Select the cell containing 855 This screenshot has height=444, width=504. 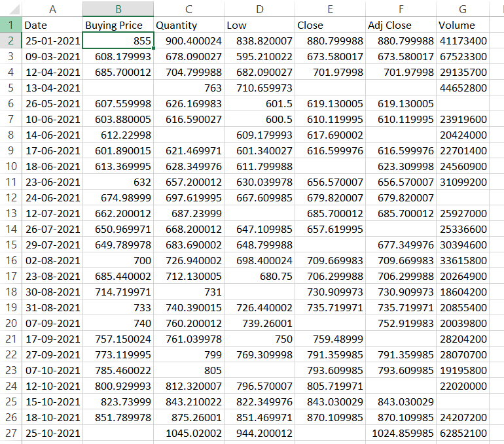118,41
